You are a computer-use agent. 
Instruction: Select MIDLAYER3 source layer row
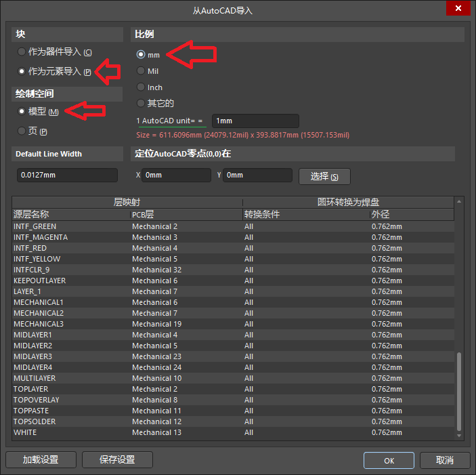click(233, 356)
